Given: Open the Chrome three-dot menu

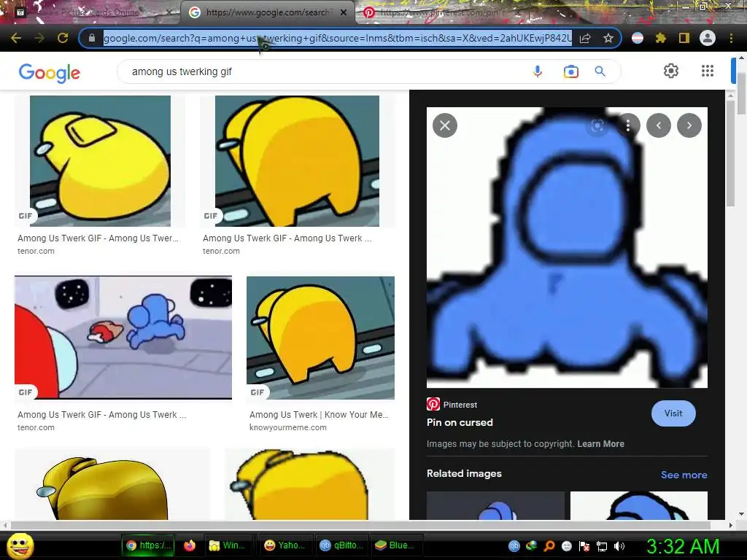Looking at the screenshot, I should (731, 38).
